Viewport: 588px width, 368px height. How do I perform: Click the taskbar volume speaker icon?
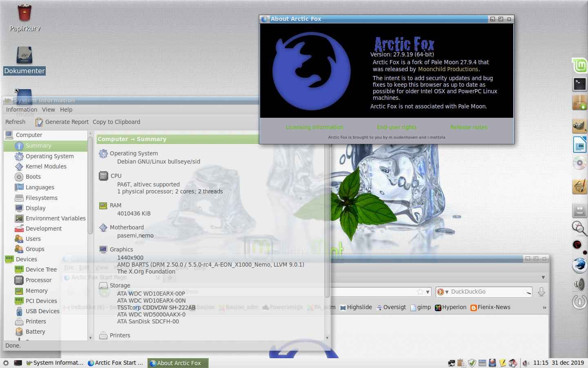pos(526,363)
